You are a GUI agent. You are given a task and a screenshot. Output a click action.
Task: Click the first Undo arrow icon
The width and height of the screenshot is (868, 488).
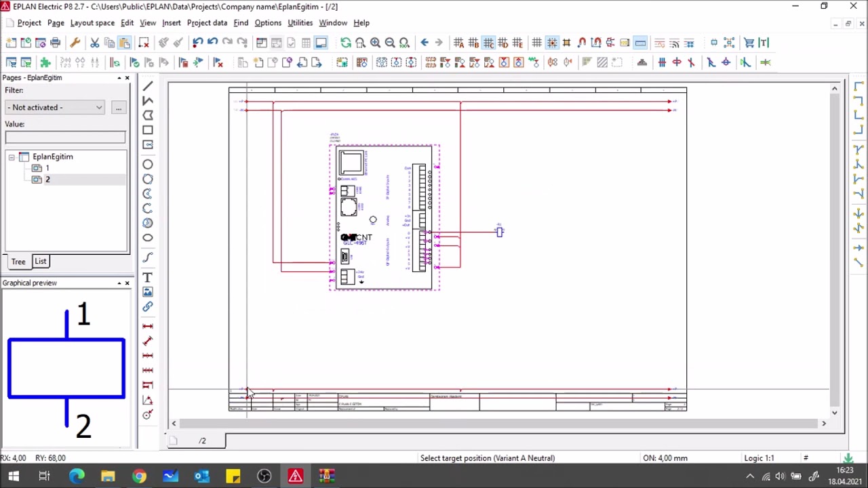pyautogui.click(x=197, y=43)
